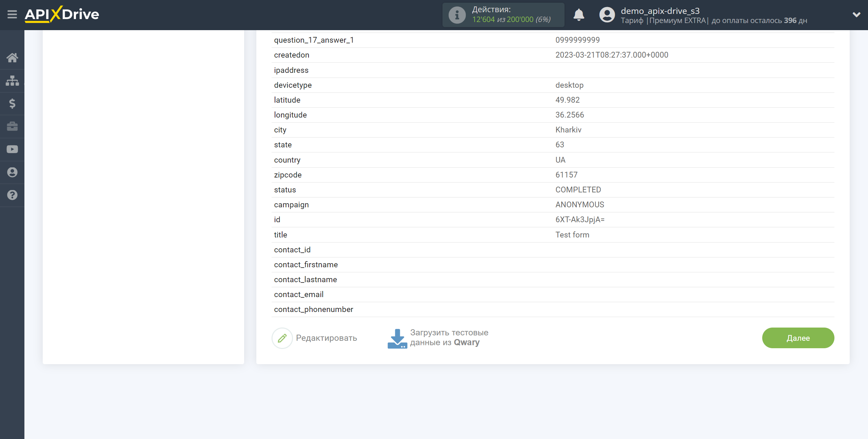Open the Home dashboard icon

[x=12, y=58]
